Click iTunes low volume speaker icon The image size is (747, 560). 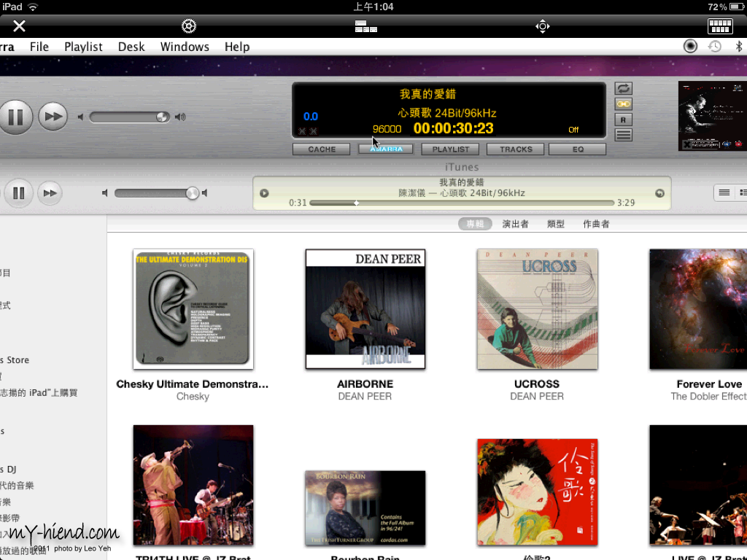tap(105, 193)
